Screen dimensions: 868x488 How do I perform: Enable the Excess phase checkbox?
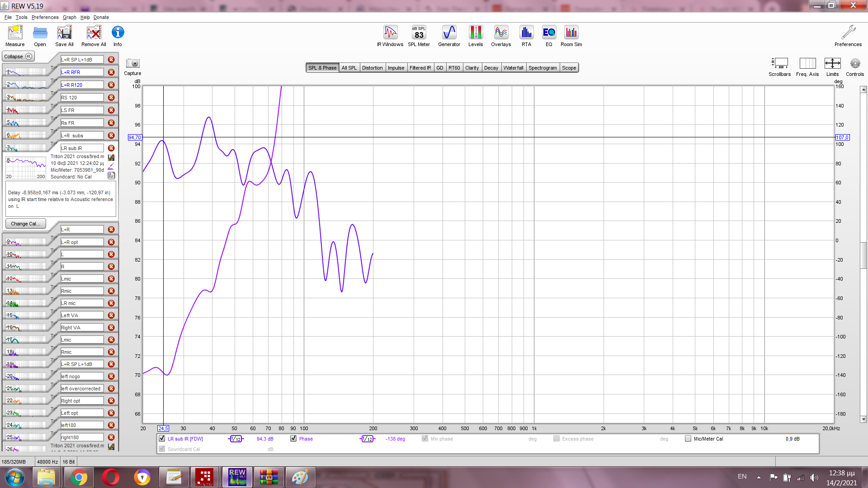click(557, 438)
